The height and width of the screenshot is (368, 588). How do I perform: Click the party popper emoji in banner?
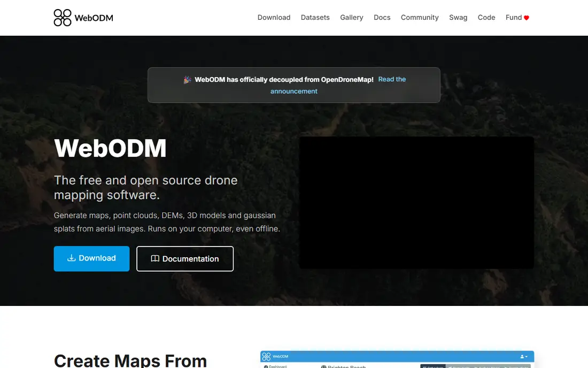click(x=187, y=80)
